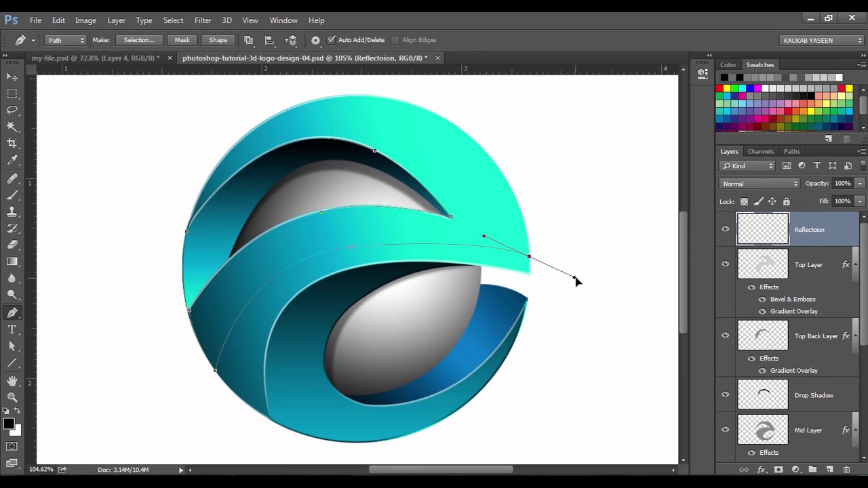Click the delete layer trash icon
868x488 pixels.
point(846,470)
